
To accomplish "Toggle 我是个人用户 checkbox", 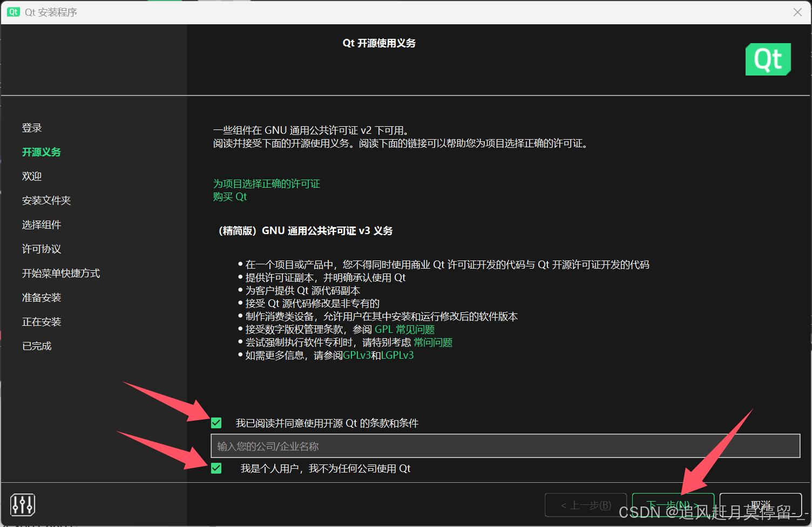I will [216, 468].
